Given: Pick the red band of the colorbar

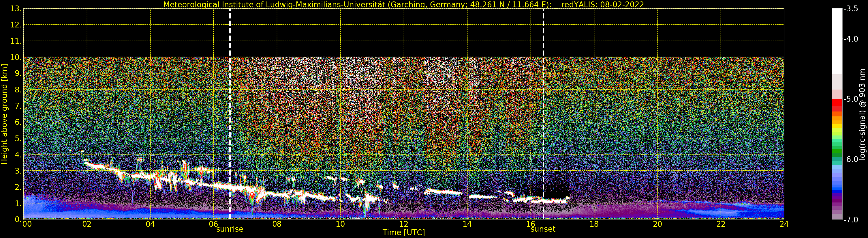Looking at the screenshot, I should pyautogui.click(x=837, y=103).
